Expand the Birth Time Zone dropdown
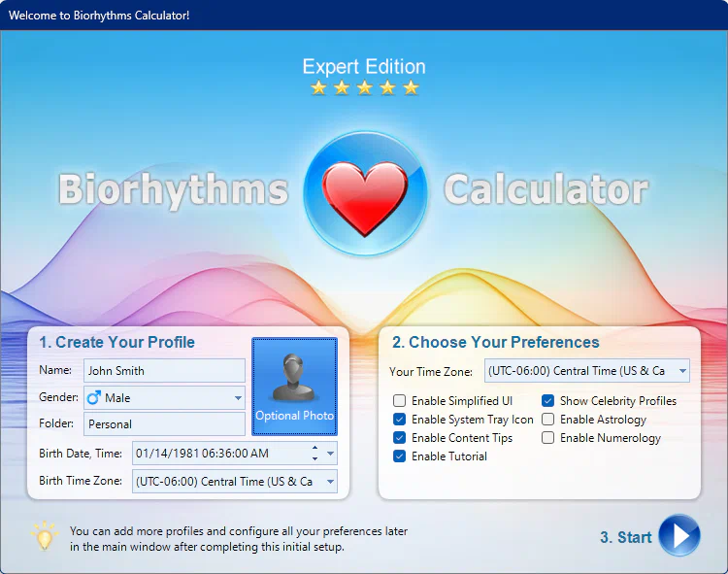This screenshot has width=728, height=574. tap(330, 481)
